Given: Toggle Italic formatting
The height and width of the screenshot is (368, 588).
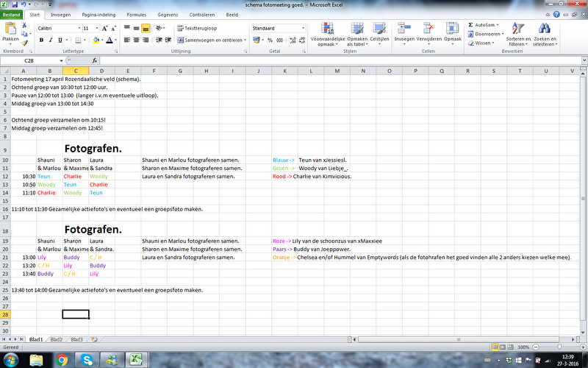Looking at the screenshot, I should [x=51, y=40].
